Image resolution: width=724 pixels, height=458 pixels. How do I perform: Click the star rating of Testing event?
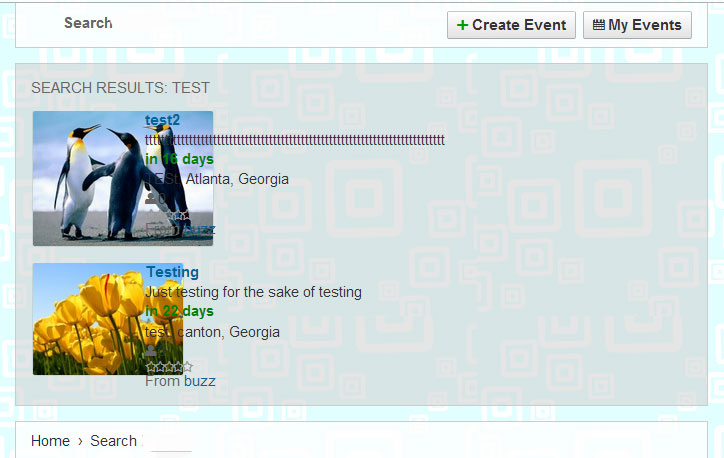point(169,367)
